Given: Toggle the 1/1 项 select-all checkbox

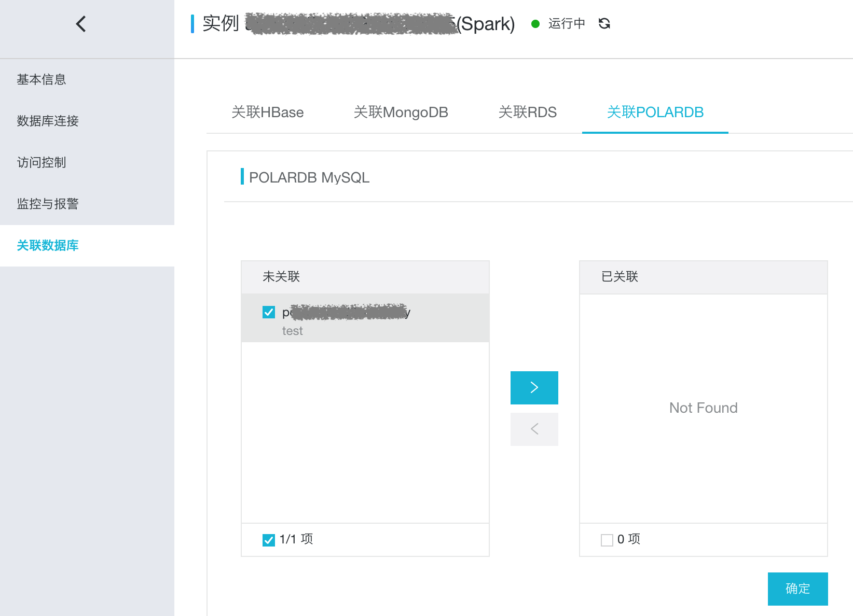Looking at the screenshot, I should [269, 540].
